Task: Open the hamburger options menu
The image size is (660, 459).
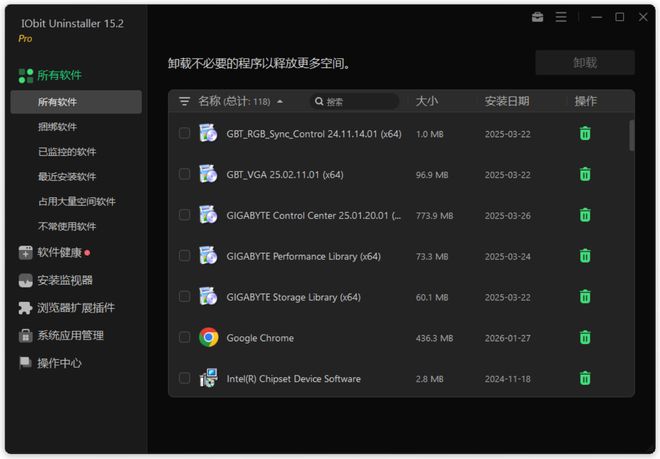Action: (561, 17)
